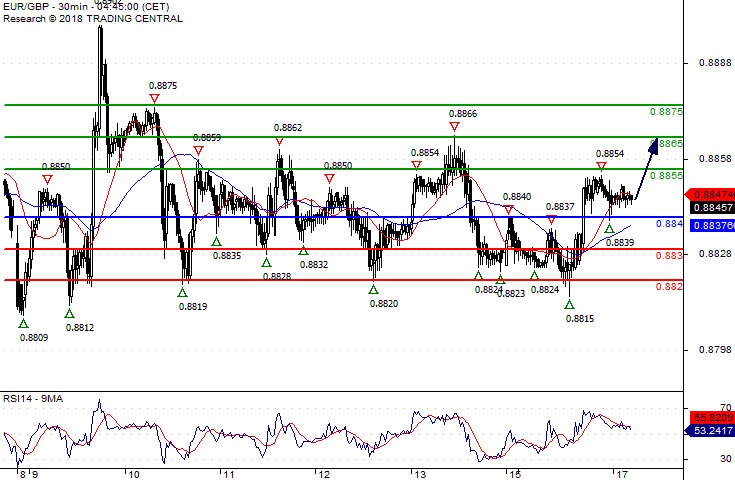735x480 pixels.
Task: Select the red triangle under 0.8866 label
Action: [x=454, y=127]
